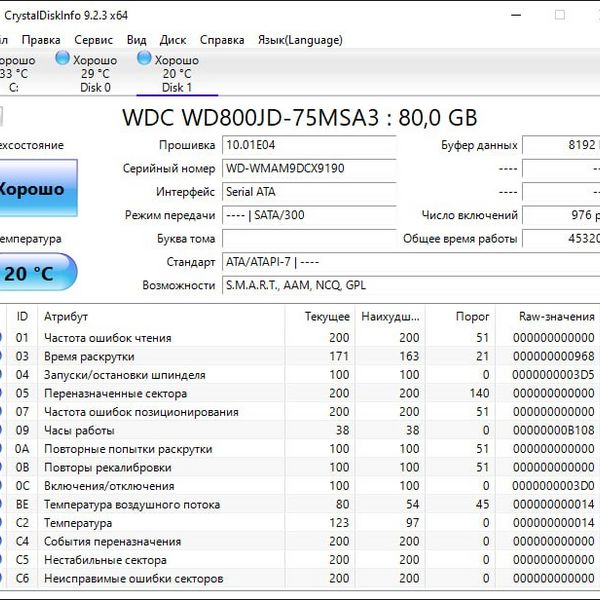Screen dimensions: 600x600
Task: Click worst value 163 for Время раскрутки
Action: (409, 356)
